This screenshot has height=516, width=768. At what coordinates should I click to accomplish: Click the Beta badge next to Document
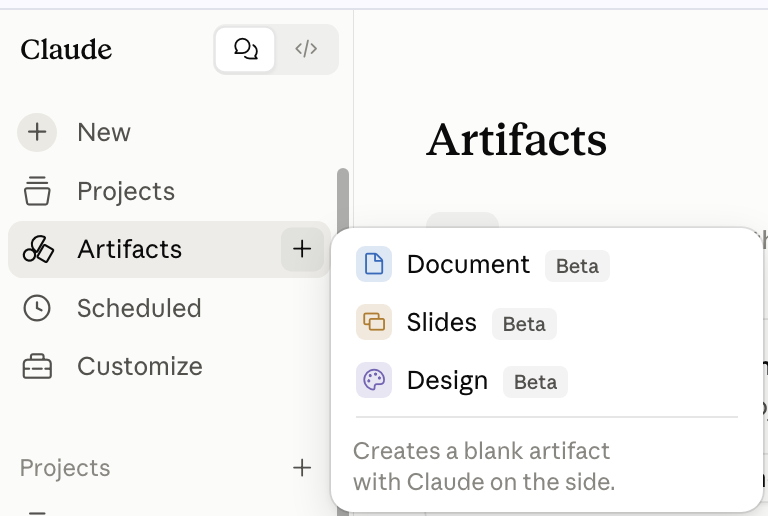577,266
